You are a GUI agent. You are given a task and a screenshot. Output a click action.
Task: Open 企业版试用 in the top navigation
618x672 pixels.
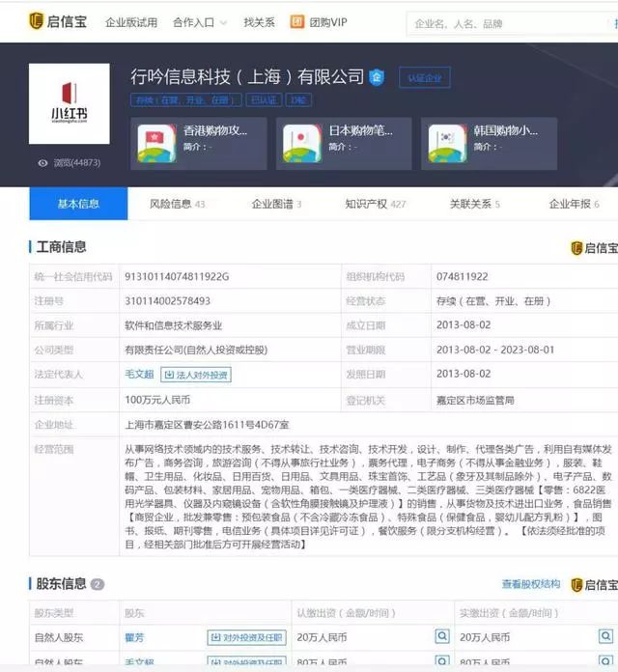pyautogui.click(x=131, y=22)
